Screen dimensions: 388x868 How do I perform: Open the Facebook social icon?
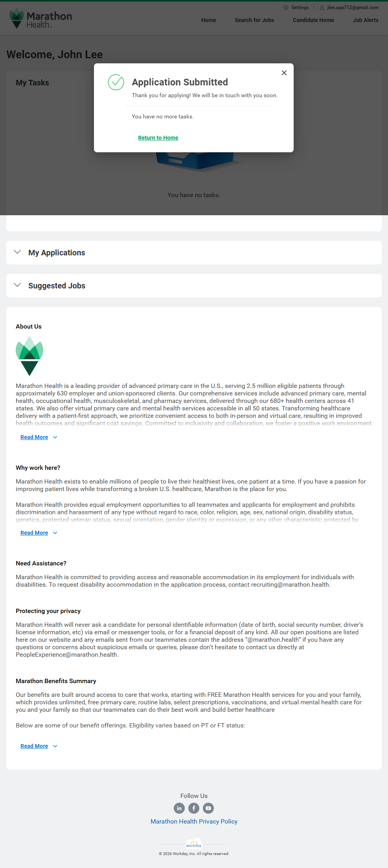[194, 808]
